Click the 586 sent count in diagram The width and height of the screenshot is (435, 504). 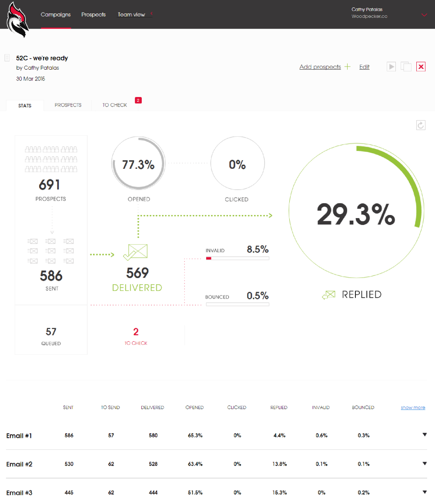click(x=51, y=276)
